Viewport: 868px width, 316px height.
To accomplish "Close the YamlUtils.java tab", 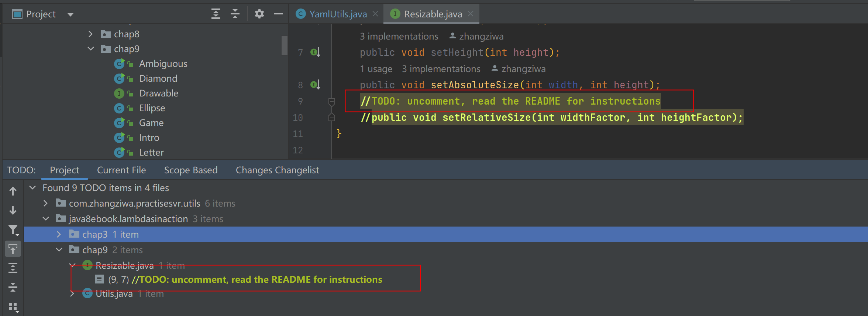I will click(375, 14).
